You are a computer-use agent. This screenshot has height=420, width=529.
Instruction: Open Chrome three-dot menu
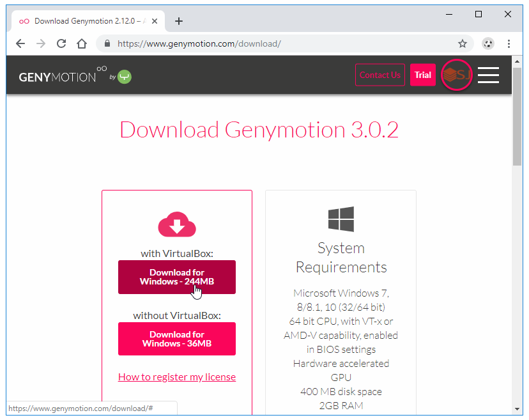tap(509, 43)
